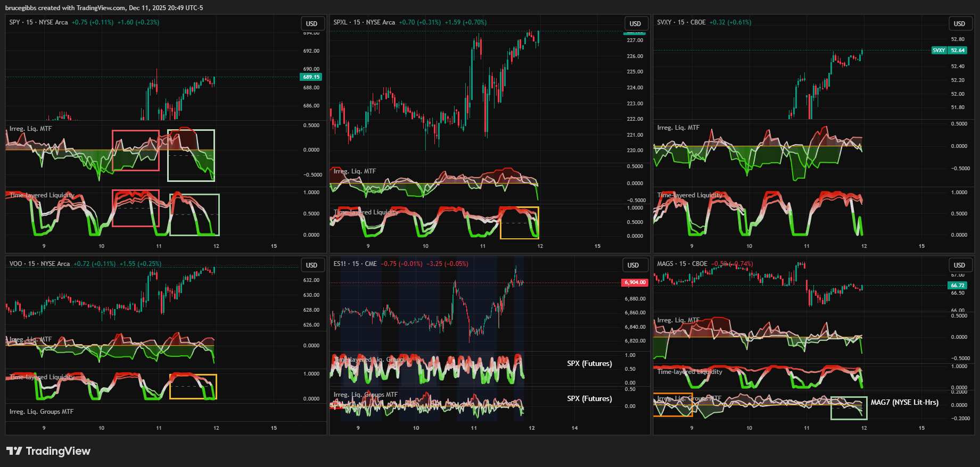Click Irreg. Liq. Groups MTF label in VOO chart
Image resolution: width=980 pixels, height=467 pixels.
pyautogui.click(x=42, y=412)
